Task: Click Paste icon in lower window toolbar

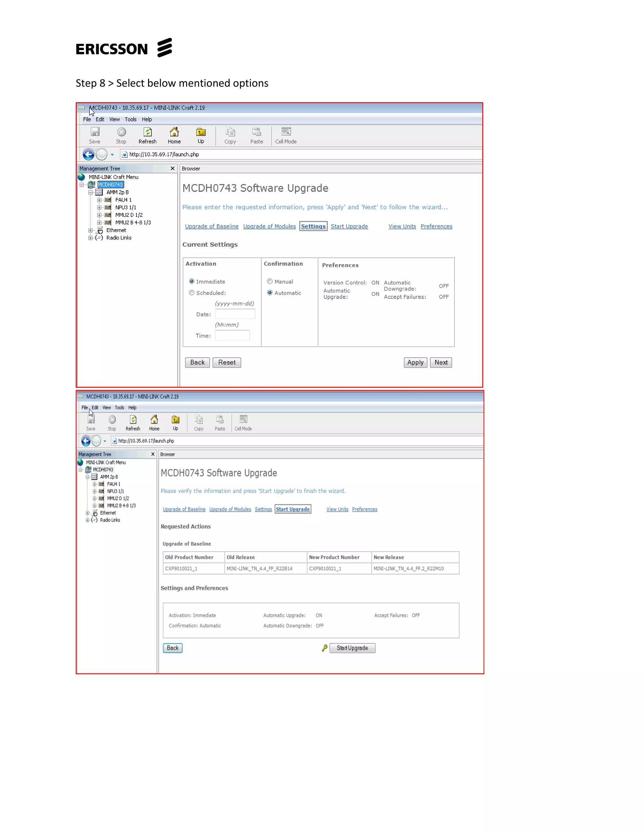Action: [220, 420]
